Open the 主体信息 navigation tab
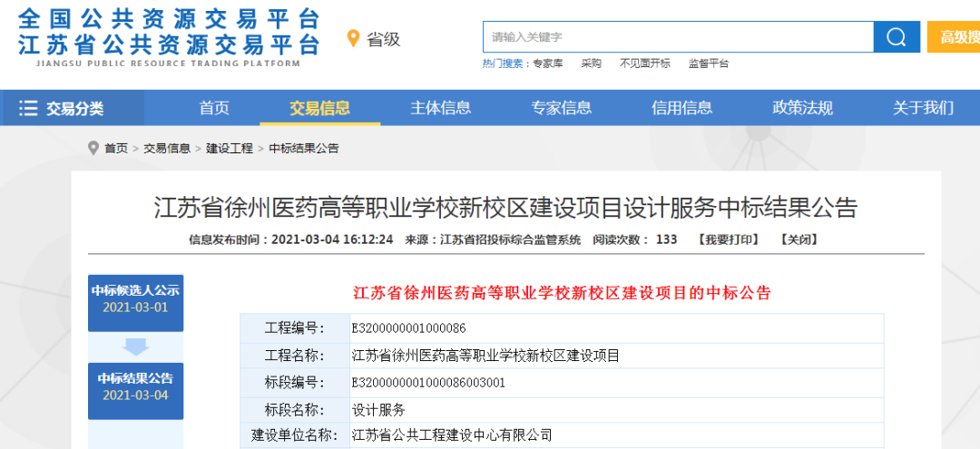The image size is (980, 449). (441, 108)
